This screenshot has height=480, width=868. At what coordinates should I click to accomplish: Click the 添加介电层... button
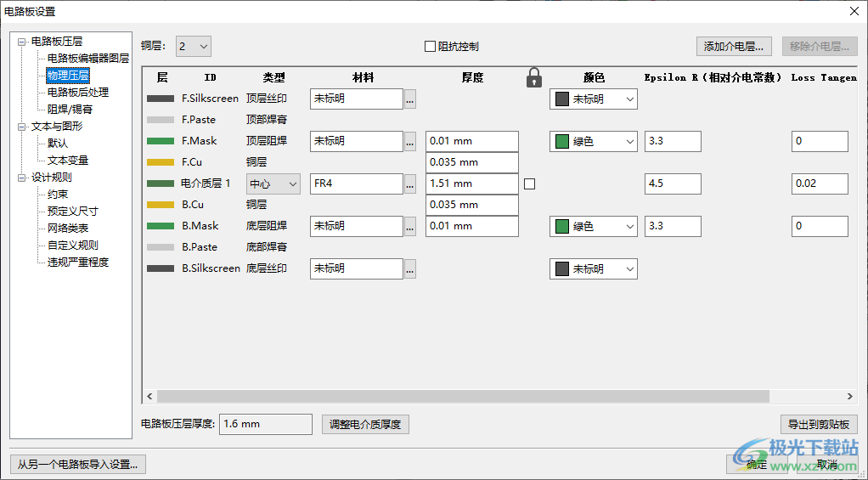[x=734, y=47]
